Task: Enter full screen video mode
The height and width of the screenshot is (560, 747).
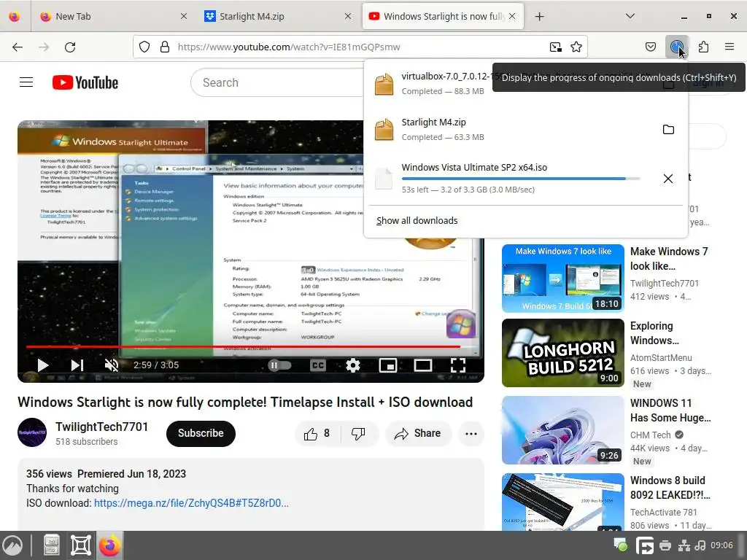Action: (458, 365)
